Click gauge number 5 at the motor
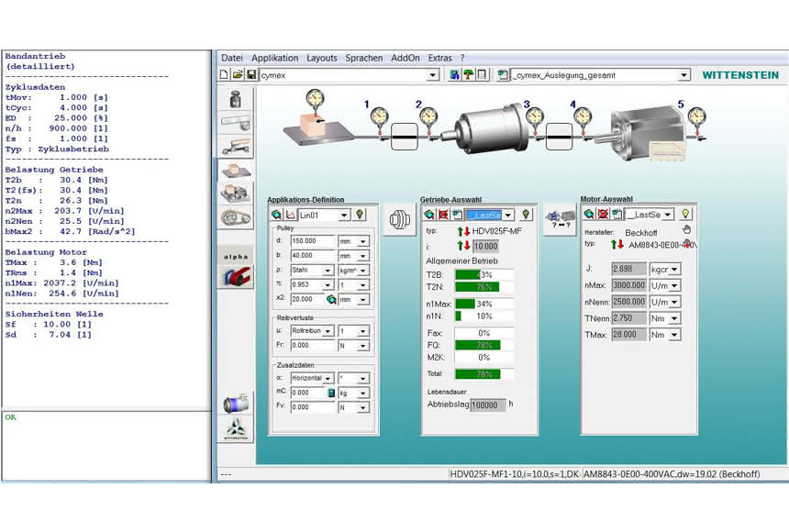Screen dimensions: 789x532 click(697, 118)
